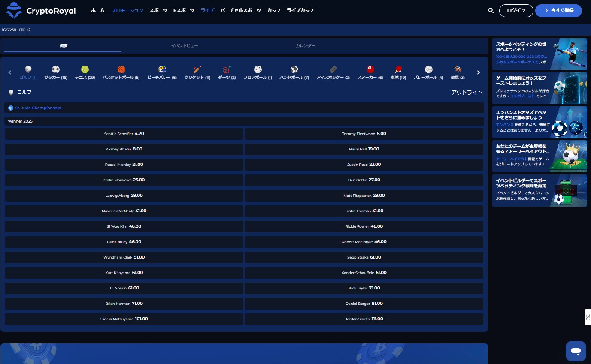Bet on Justin Thomas at 41.00
Viewport: 591px width, 364px height.
point(364,211)
